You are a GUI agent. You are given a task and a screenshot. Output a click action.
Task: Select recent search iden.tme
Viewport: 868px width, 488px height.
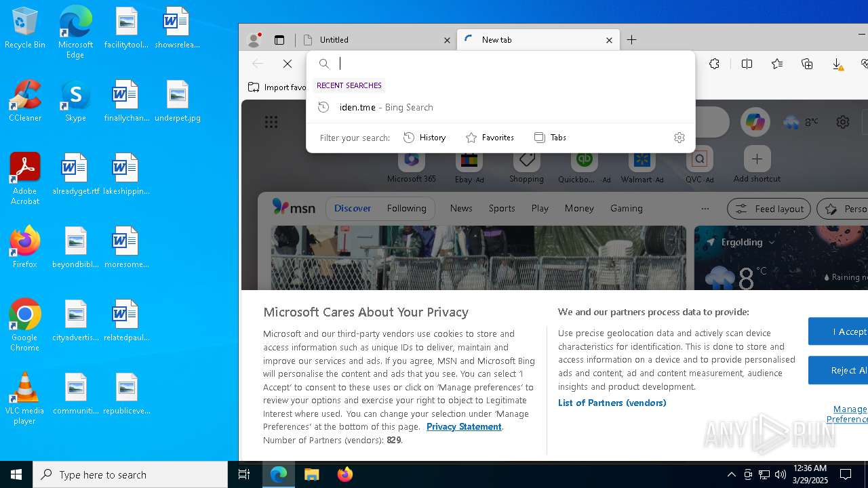pos(500,107)
